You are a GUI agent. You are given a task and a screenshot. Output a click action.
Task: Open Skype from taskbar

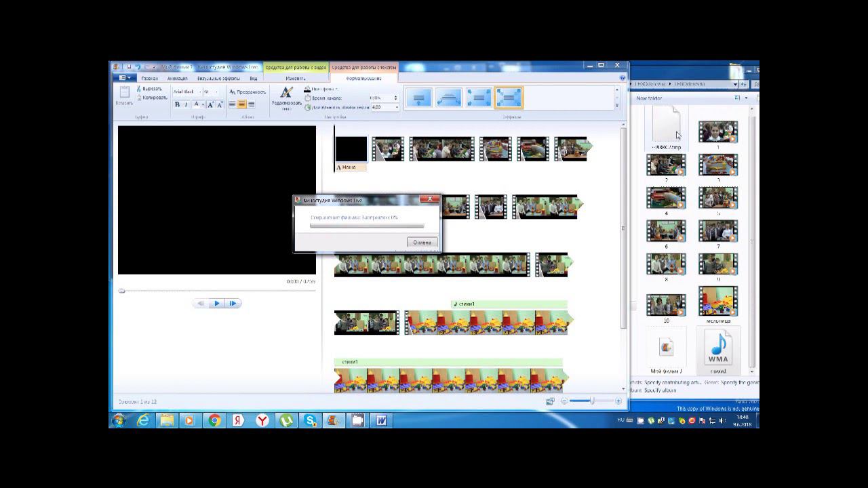[x=310, y=420]
